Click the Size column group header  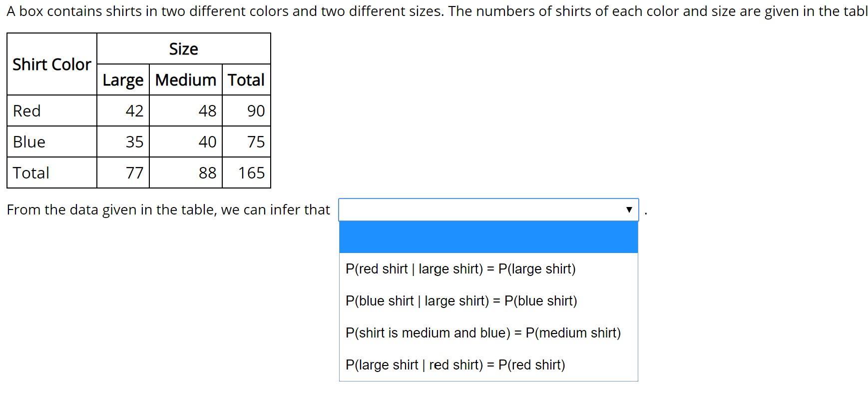(183, 49)
